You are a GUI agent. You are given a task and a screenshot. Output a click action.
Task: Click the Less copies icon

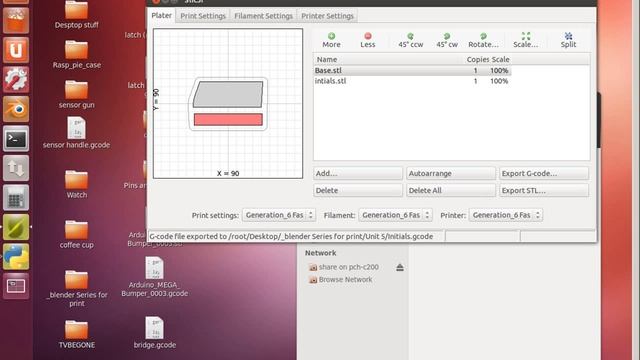(368, 40)
